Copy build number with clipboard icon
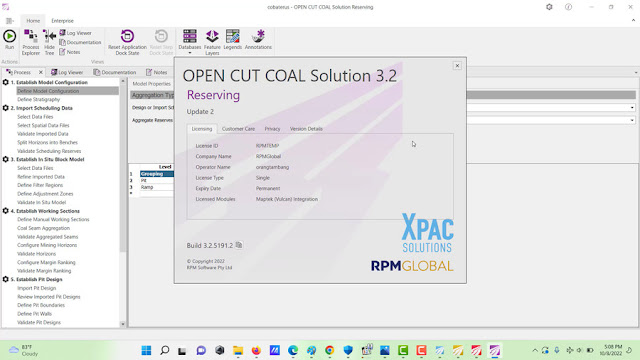640x360 pixels. coord(239,245)
